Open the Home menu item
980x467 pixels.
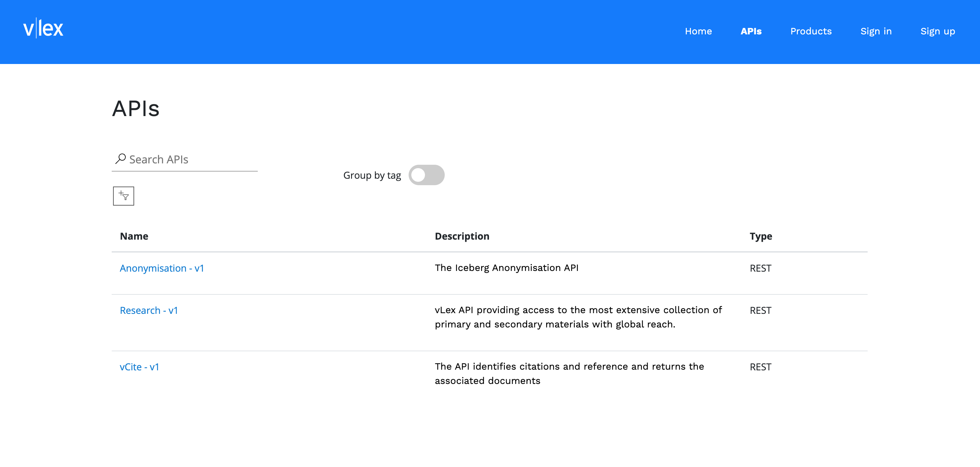(698, 31)
